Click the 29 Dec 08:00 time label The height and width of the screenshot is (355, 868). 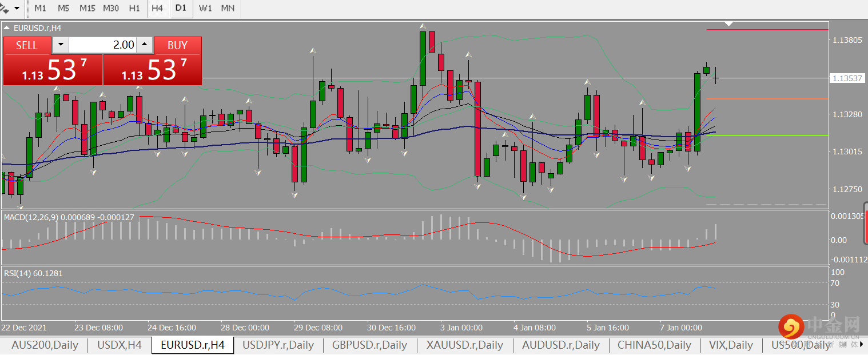318,328
